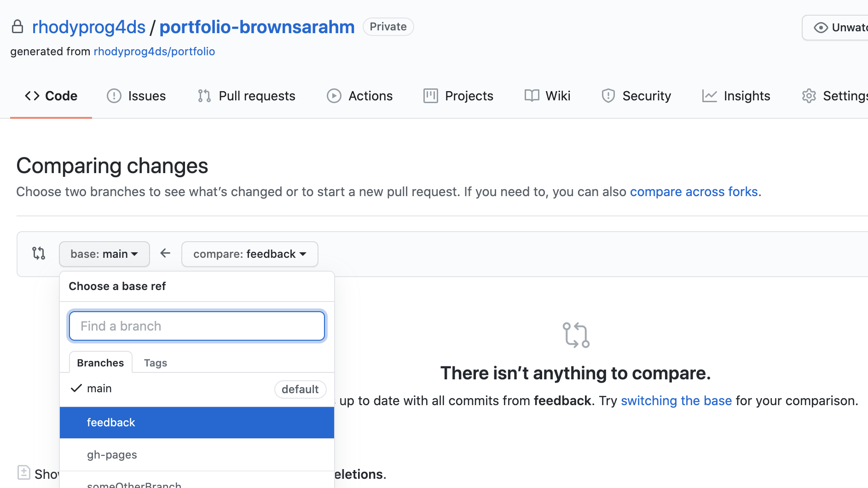Click the Find a branch input field
The height and width of the screenshot is (488, 868).
(x=197, y=326)
